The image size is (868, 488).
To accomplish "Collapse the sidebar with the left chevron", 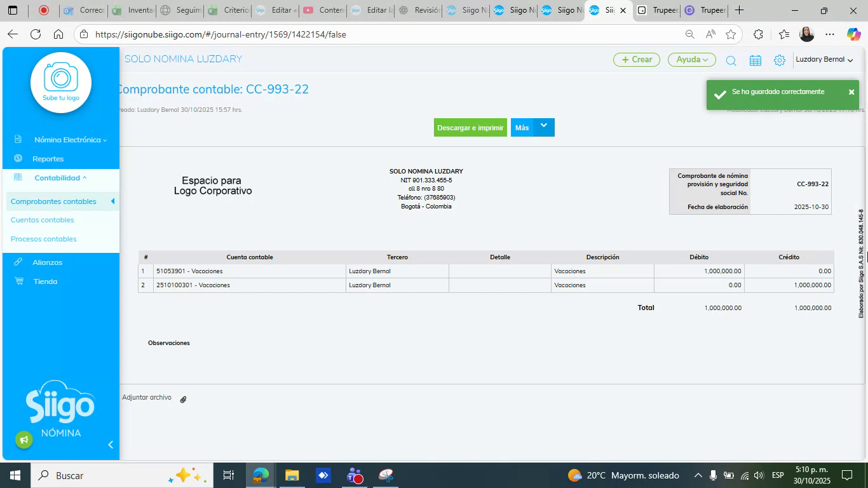I will pyautogui.click(x=111, y=445).
